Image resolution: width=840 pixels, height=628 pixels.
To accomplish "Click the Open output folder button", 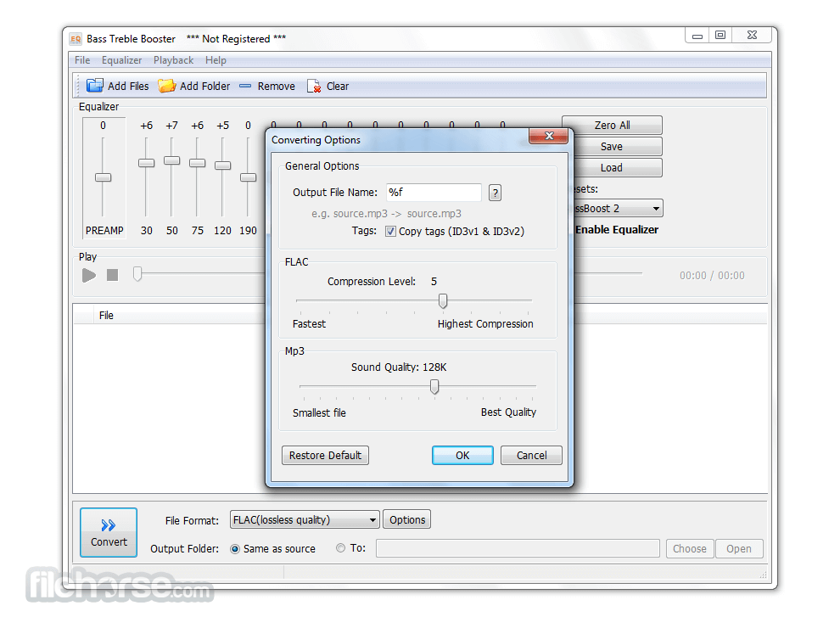I will point(739,549).
